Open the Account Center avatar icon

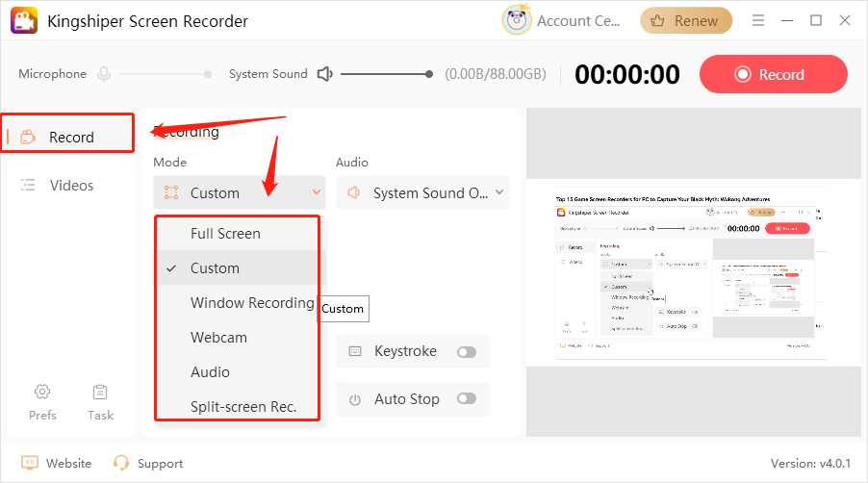coord(517,20)
